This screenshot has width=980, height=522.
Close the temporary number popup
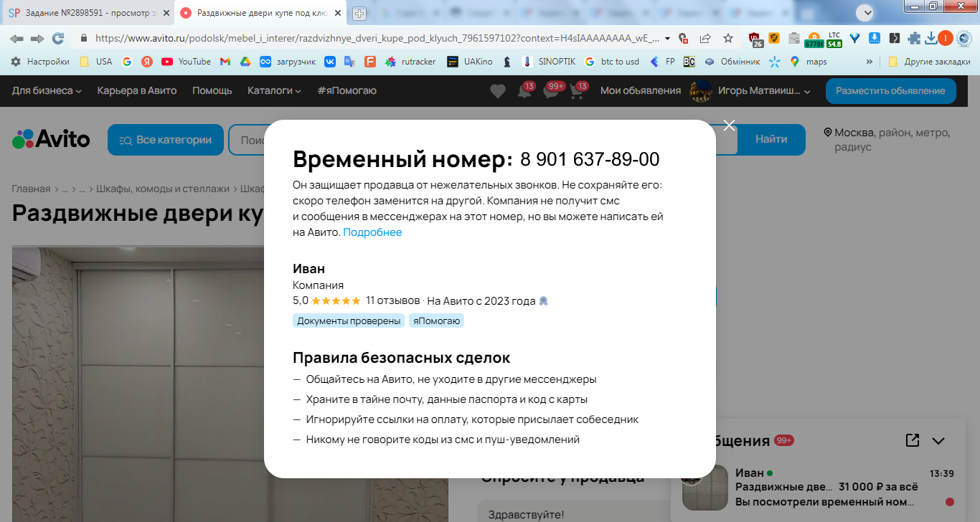pos(730,125)
